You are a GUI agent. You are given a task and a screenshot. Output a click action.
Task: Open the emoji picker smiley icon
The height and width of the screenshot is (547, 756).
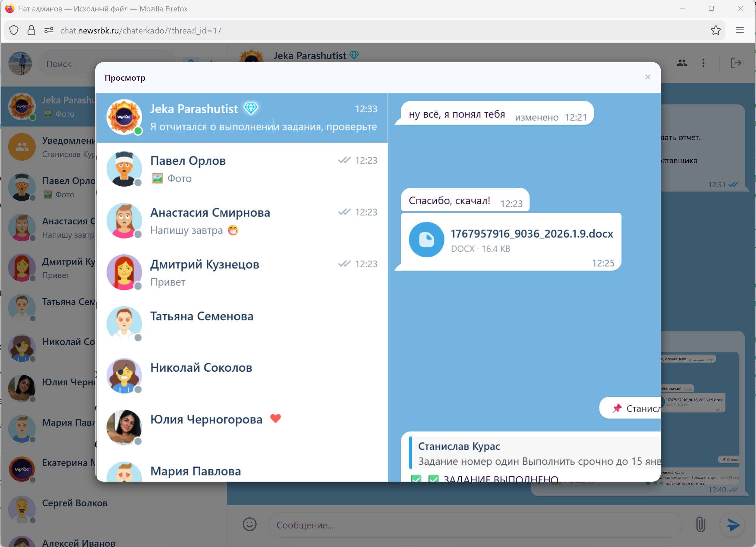pos(250,525)
